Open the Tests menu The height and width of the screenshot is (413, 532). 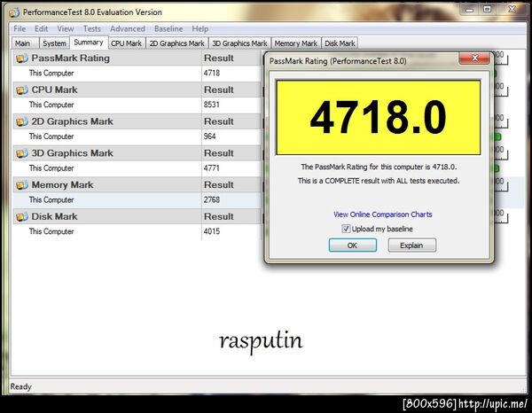click(92, 29)
